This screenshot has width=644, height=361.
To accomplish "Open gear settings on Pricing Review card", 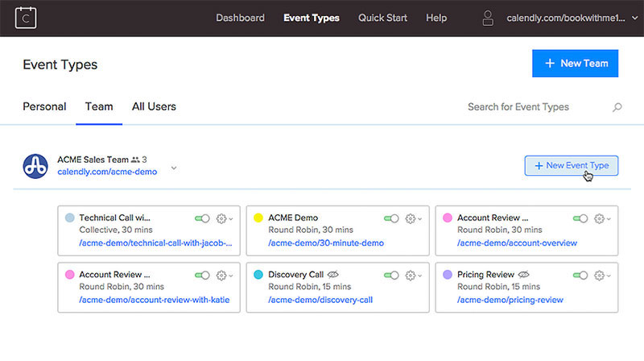I will 600,275.
